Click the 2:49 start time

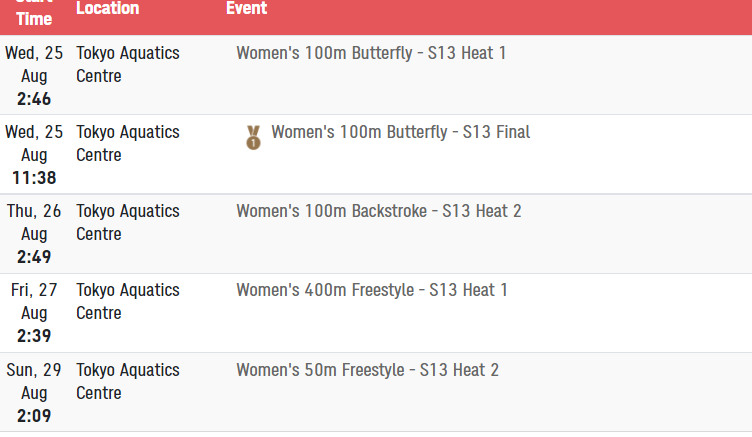tap(34, 257)
